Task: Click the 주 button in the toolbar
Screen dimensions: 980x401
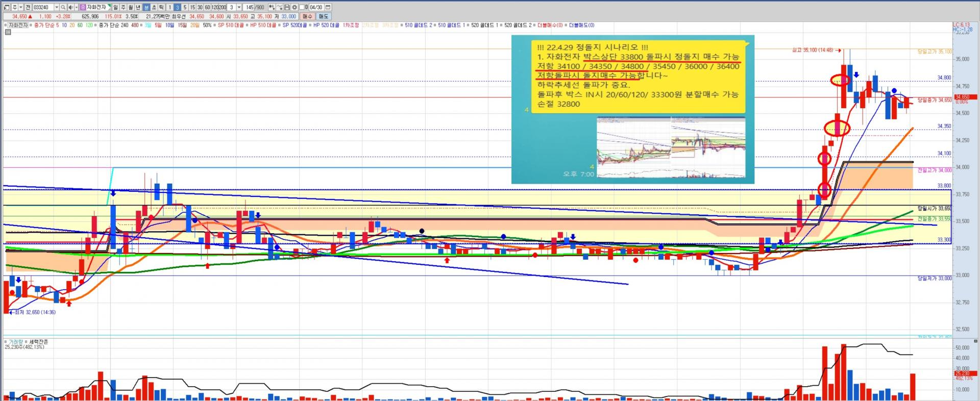Action: point(14,7)
